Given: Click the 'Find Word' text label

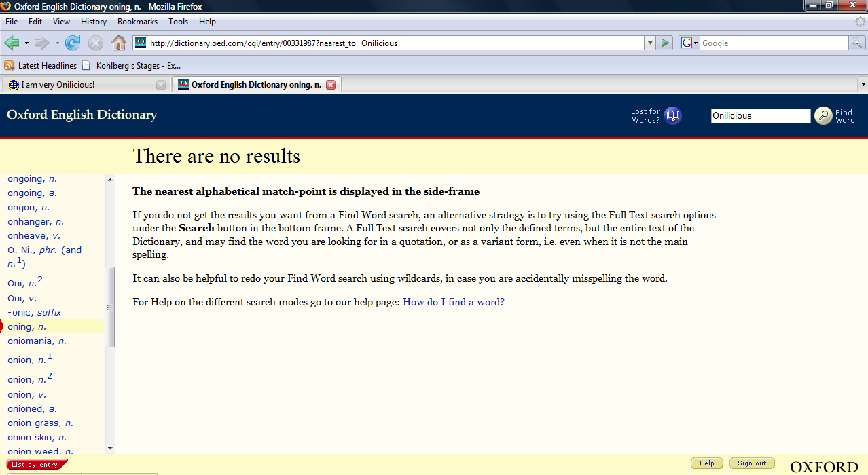Looking at the screenshot, I should pos(845,116).
